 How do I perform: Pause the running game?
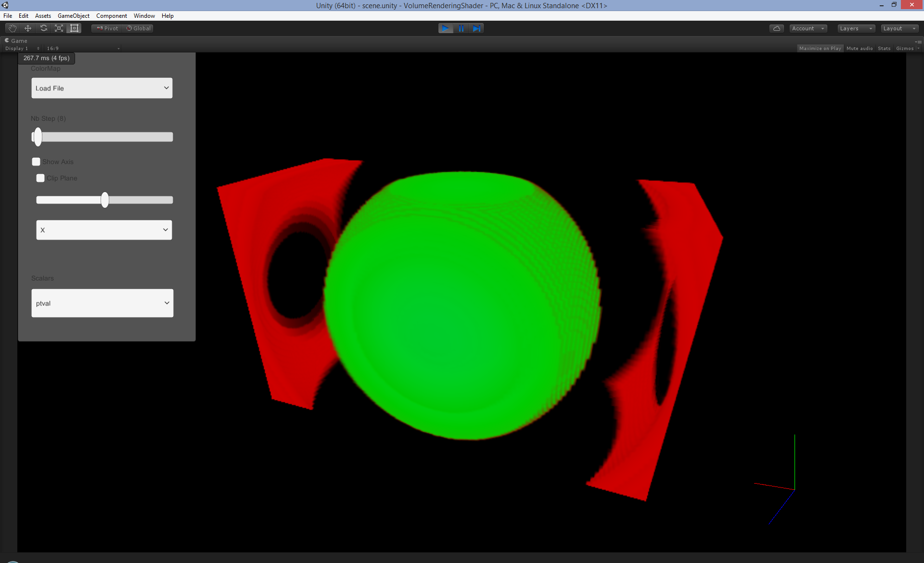[x=461, y=28]
